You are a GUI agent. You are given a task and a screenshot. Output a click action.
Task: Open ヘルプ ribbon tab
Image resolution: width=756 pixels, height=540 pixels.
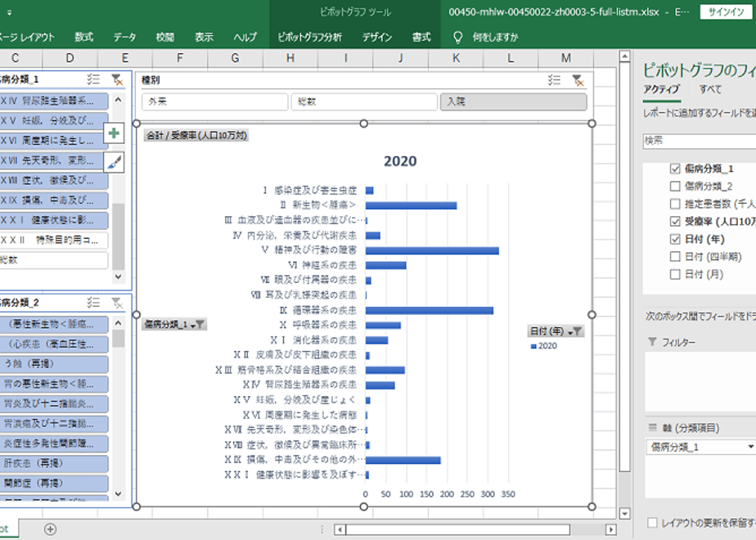click(245, 37)
